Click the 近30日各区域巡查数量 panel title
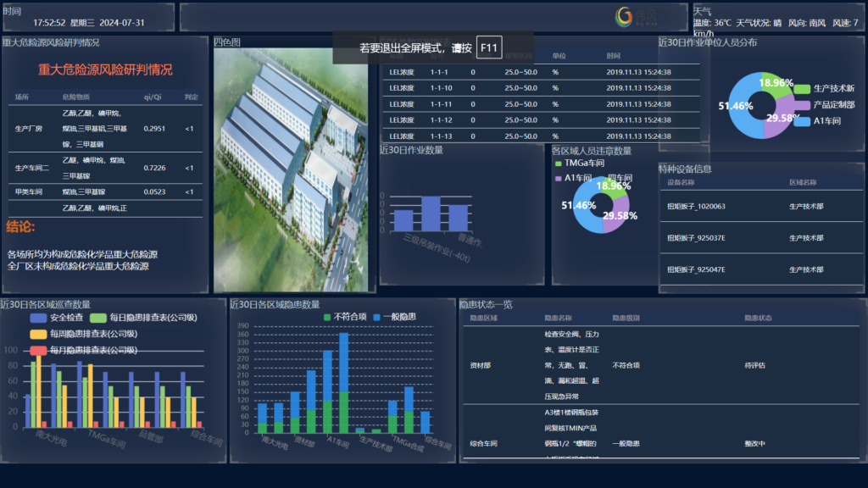The height and width of the screenshot is (488, 868). [x=46, y=304]
